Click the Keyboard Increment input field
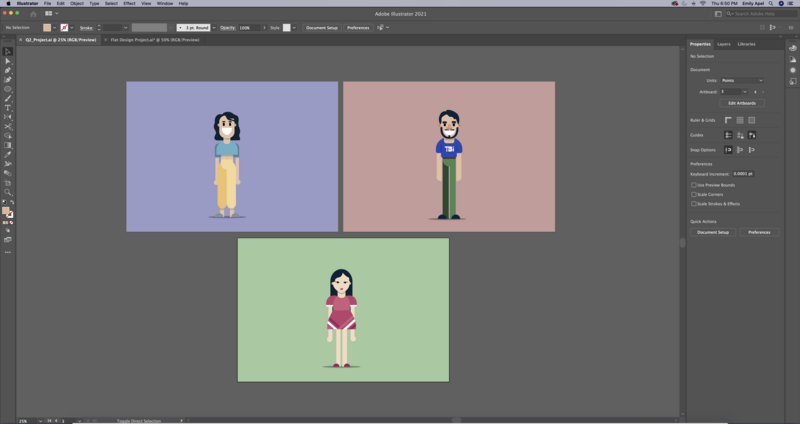 click(x=742, y=174)
